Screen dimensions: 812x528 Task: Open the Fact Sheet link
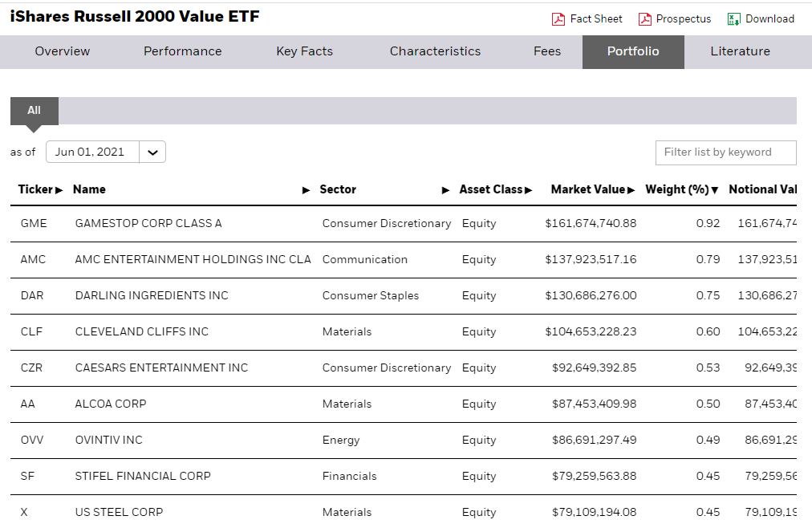596,19
